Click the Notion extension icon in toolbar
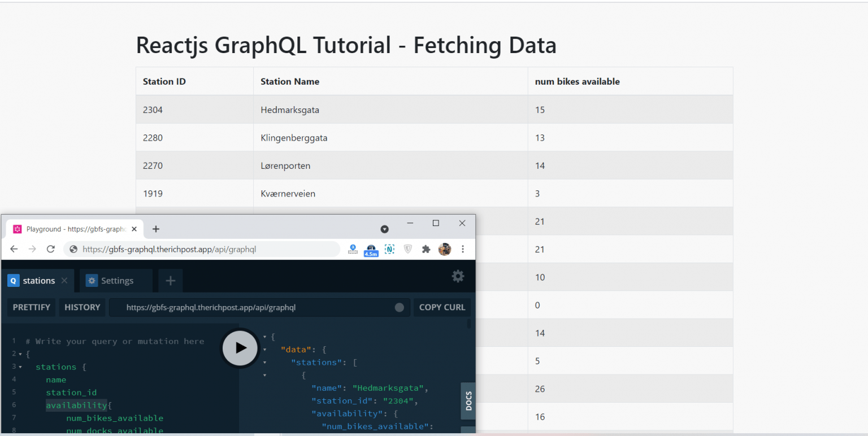The height and width of the screenshot is (436, 868). [389, 249]
